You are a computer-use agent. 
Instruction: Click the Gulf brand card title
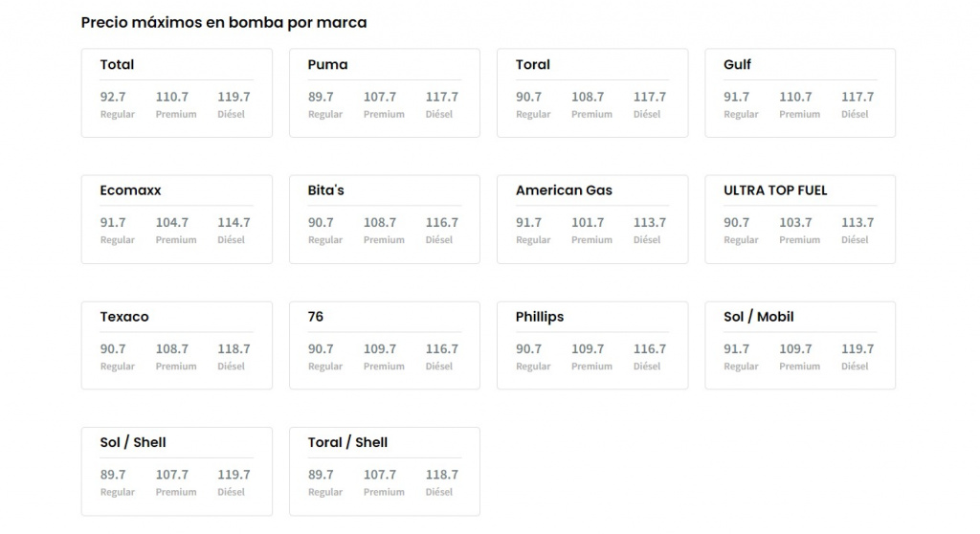click(737, 65)
